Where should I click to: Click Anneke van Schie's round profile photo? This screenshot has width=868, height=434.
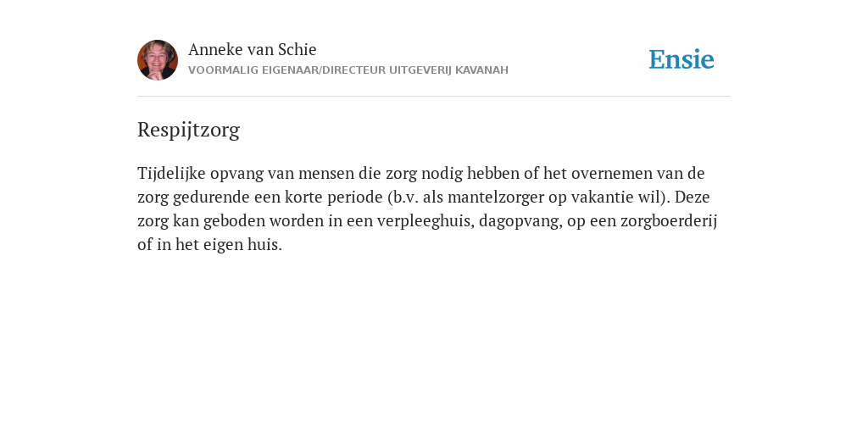tap(158, 60)
